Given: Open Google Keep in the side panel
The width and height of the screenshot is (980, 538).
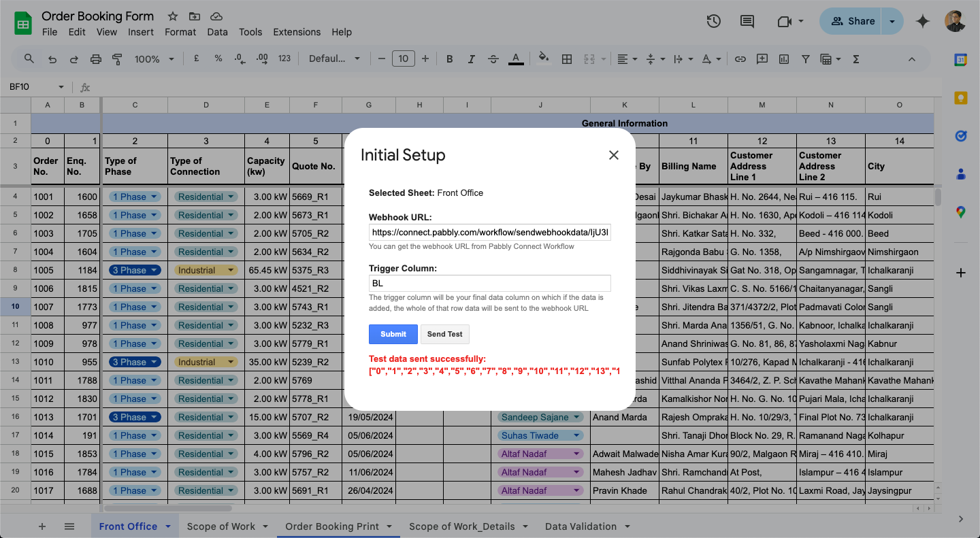Looking at the screenshot, I should [961, 98].
